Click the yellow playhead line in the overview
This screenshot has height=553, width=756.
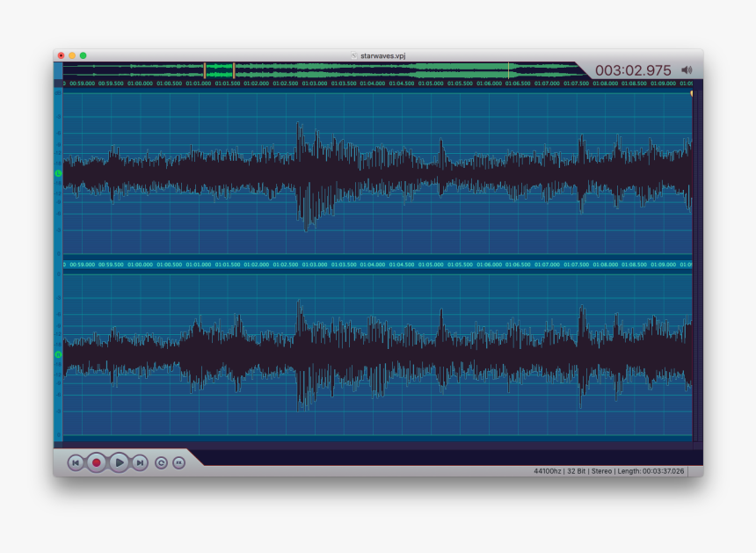click(x=508, y=70)
